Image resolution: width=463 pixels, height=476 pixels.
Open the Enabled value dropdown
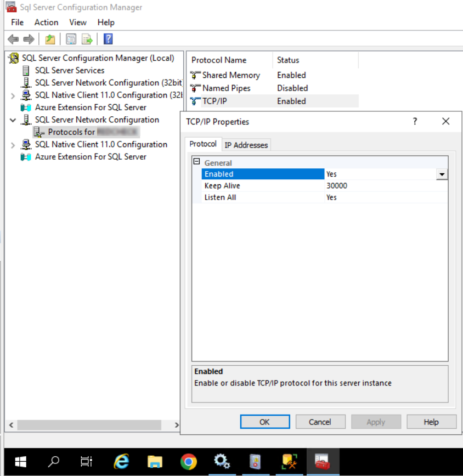442,174
